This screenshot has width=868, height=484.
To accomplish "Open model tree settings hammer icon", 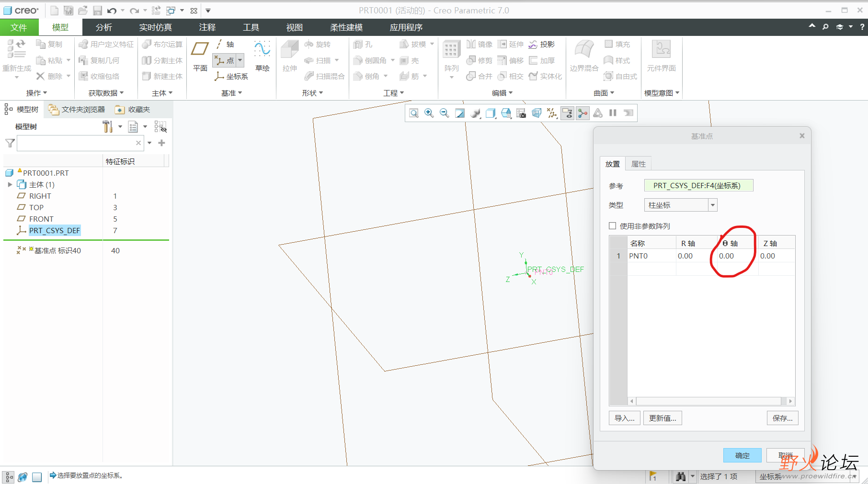I will pos(107,127).
